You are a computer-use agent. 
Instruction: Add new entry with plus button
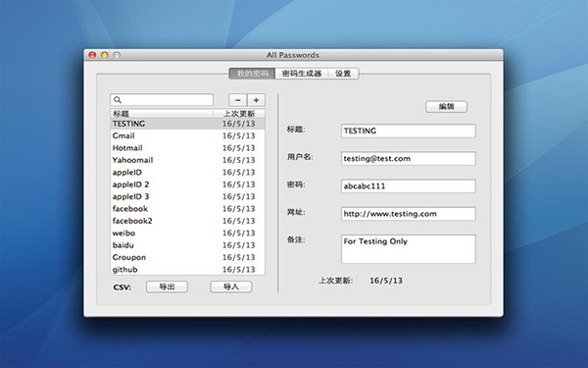tap(256, 100)
